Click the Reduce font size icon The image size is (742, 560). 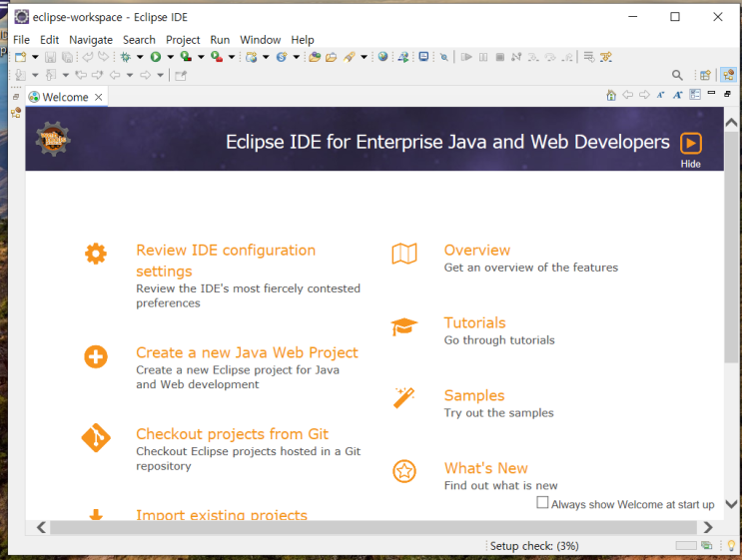pyautogui.click(x=660, y=95)
